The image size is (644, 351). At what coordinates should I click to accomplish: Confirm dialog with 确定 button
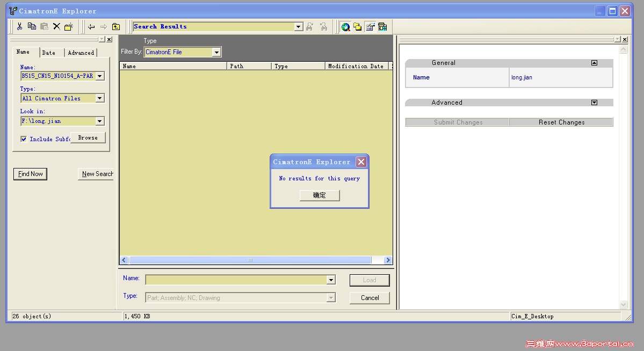pyautogui.click(x=320, y=195)
